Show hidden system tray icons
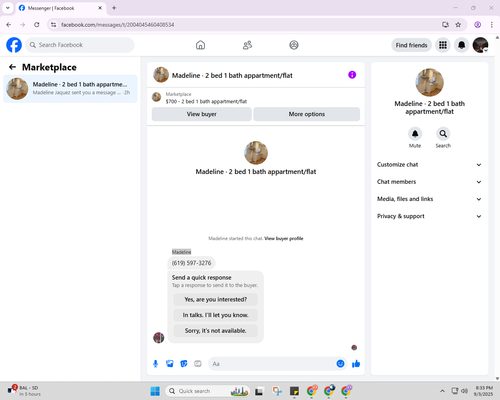This screenshot has width=500, height=400. coord(442,391)
